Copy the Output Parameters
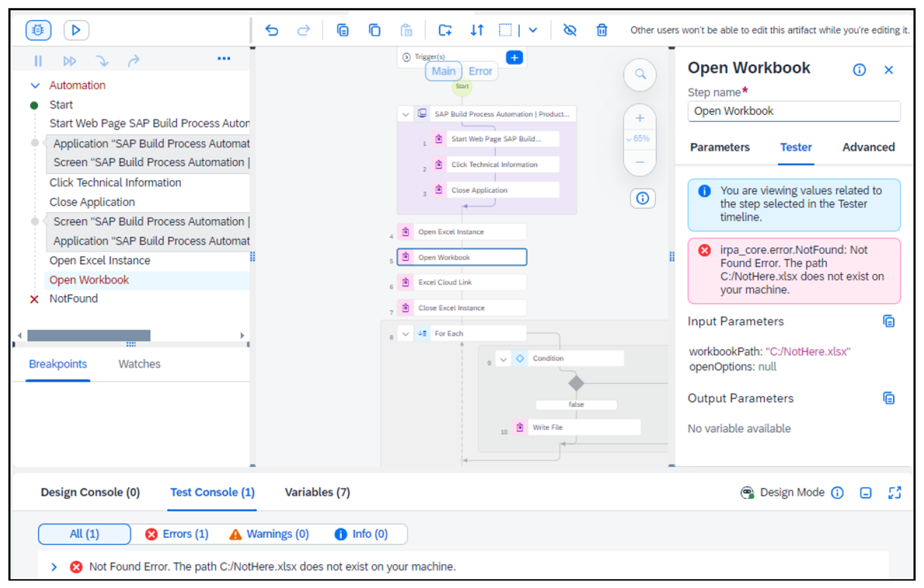Viewport: 924px width, 588px height. click(889, 398)
